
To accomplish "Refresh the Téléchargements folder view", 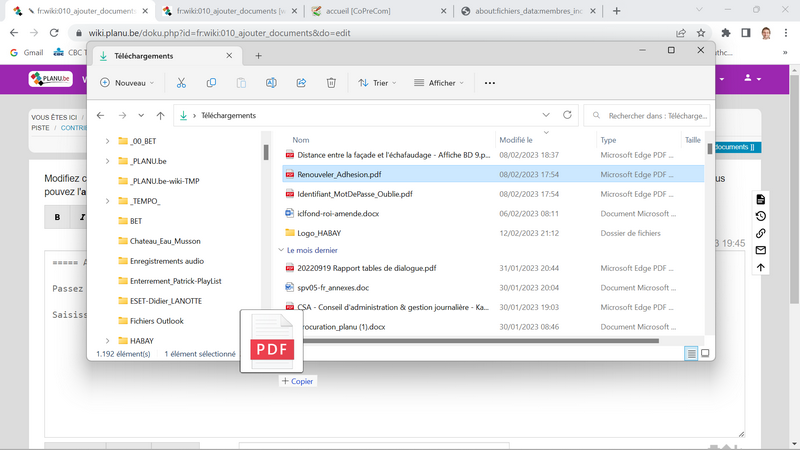I will click(568, 116).
